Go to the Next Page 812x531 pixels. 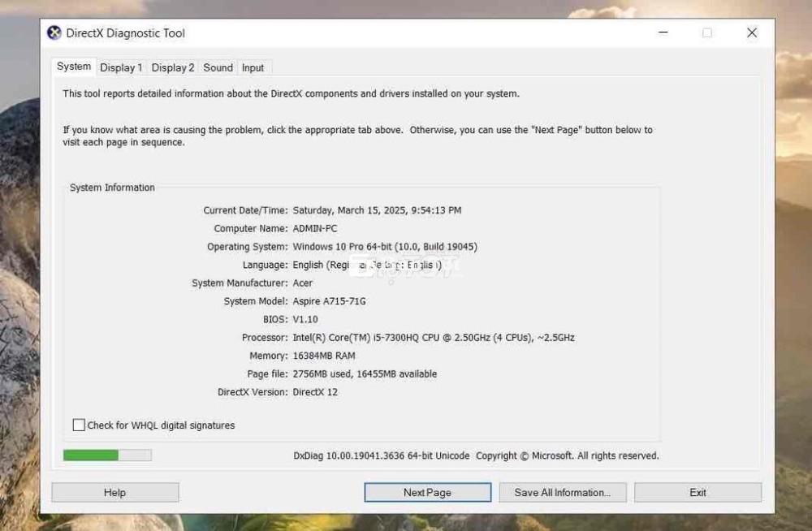click(x=427, y=493)
